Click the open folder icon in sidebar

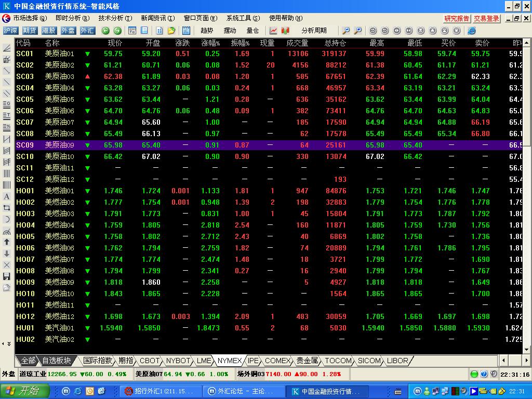pyautogui.click(x=6, y=288)
